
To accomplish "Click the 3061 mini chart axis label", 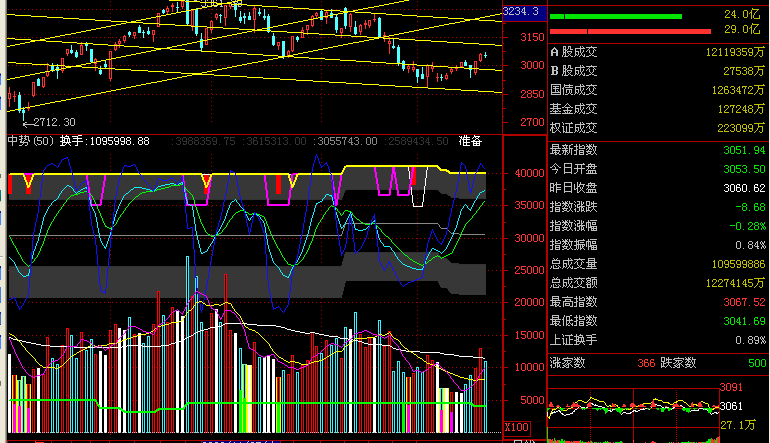I will click(731, 406).
